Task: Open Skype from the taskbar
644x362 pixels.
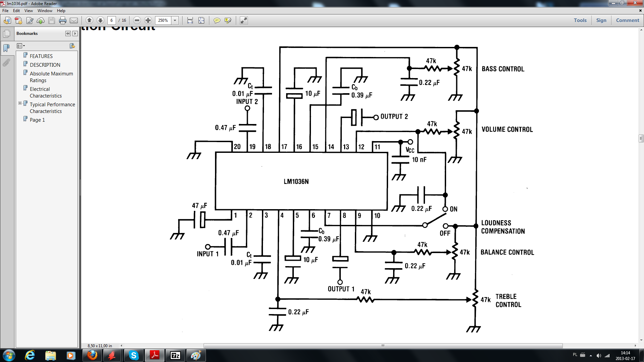Action: point(133,355)
